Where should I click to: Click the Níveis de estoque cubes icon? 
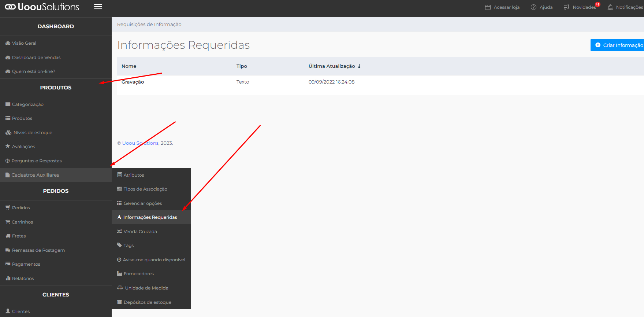8,132
